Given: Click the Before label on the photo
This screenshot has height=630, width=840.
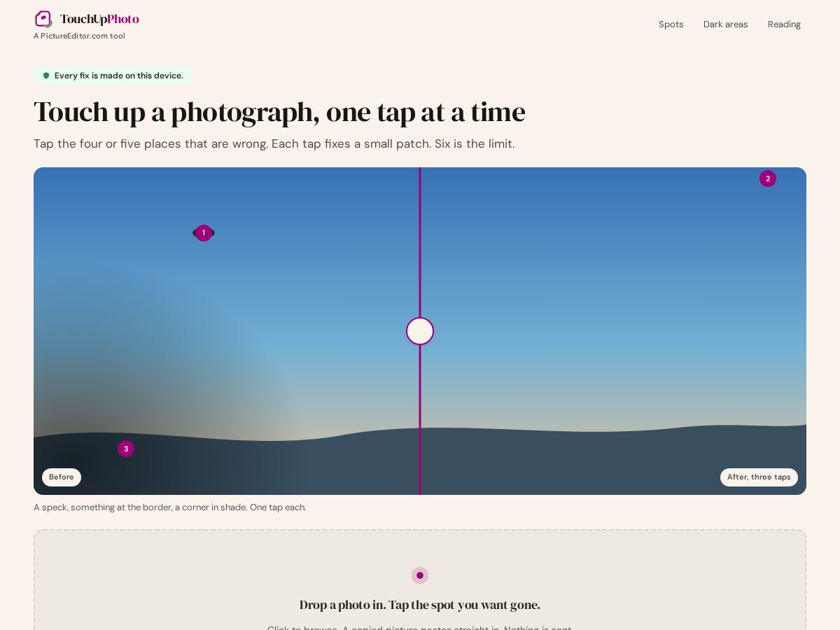Looking at the screenshot, I should click(62, 477).
